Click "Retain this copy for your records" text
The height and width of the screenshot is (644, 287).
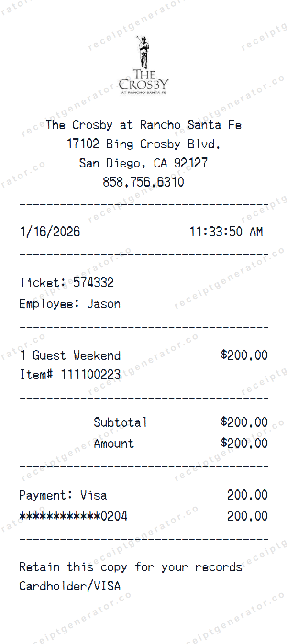[131, 567]
